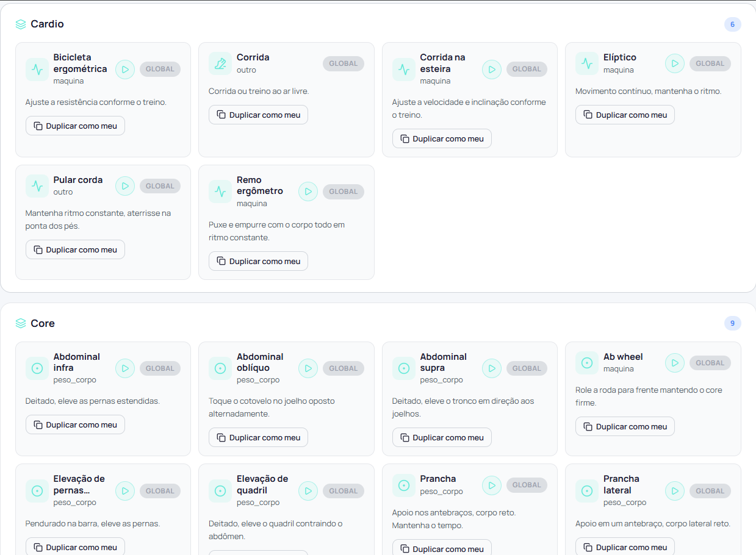This screenshot has height=555, width=756.
Task: Start the Pular corda video preview
Action: pos(125,186)
